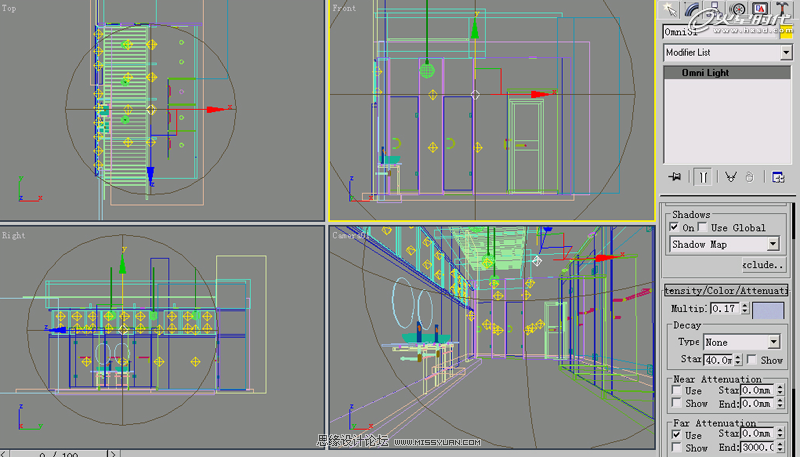
Task: Click the OmniS1 object name field
Action: pos(720,32)
